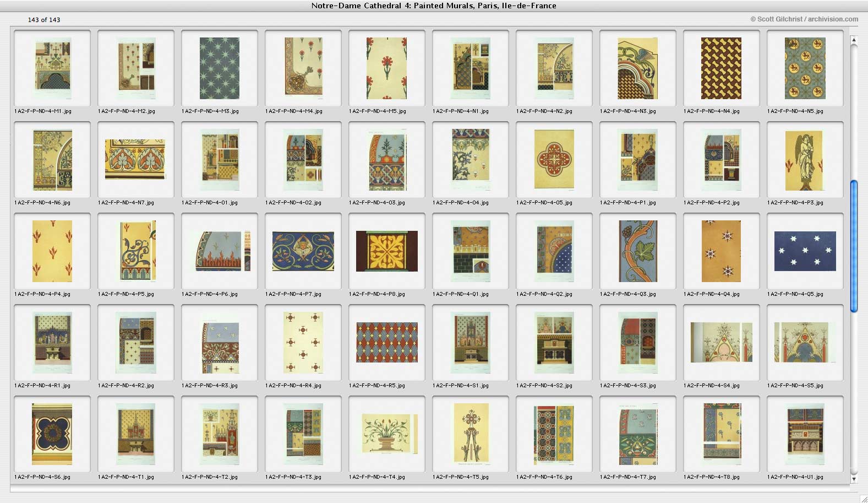The height and width of the screenshot is (503, 868).
Task: Click the label 1A2-F-P-ND-4-S3.jpg
Action: point(628,386)
